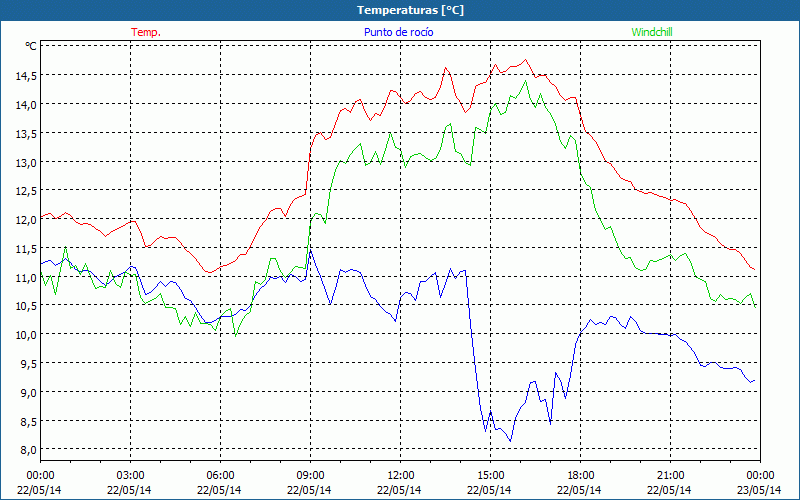
Task: Click the 11,5 y-axis value
Action: [x=26, y=248]
